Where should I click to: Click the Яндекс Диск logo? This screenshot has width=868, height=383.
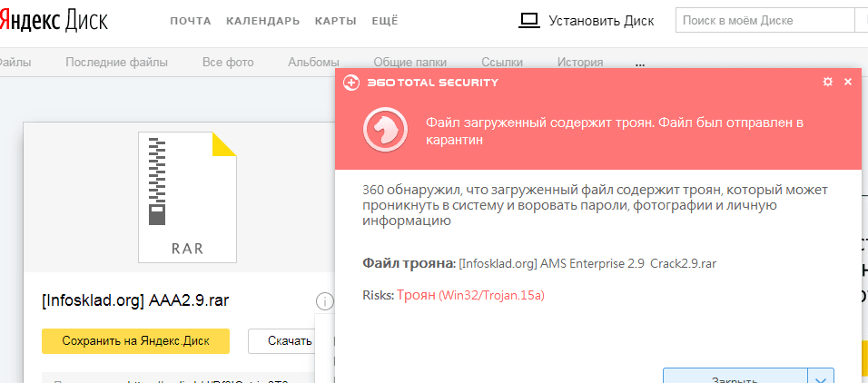pyautogui.click(x=54, y=21)
